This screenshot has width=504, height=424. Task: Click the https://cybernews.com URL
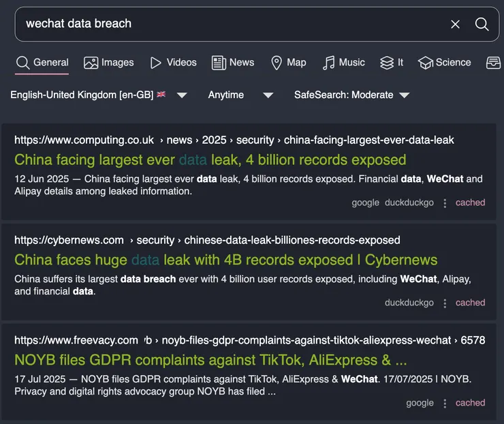(69, 241)
